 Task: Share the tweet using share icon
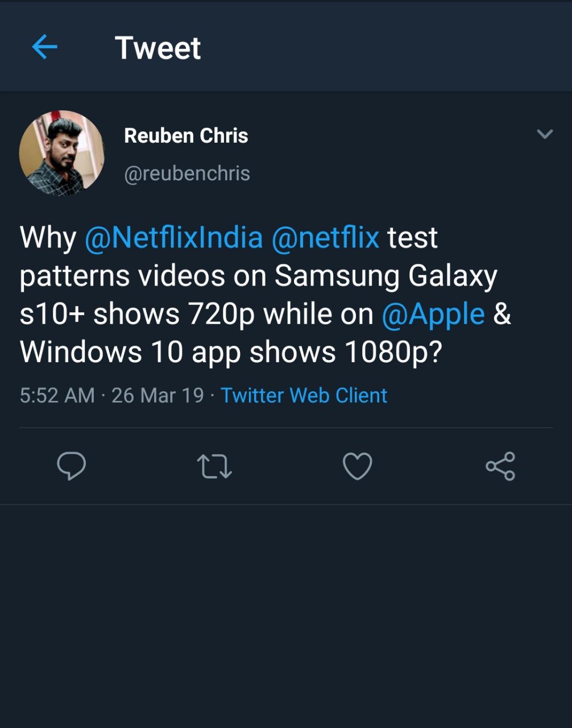point(500,466)
